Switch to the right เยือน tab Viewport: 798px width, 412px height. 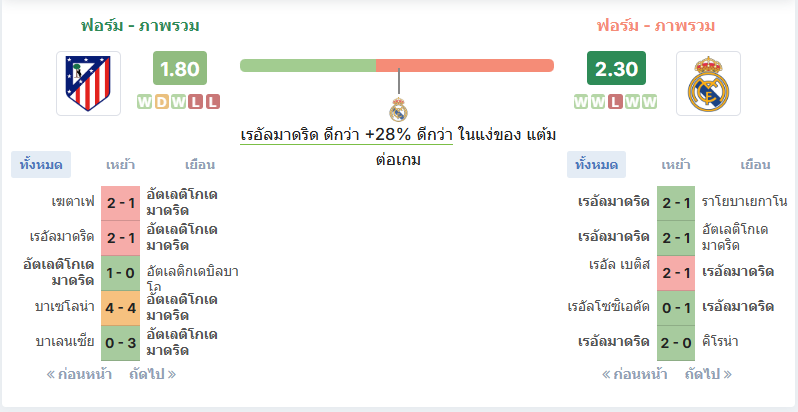(x=755, y=165)
